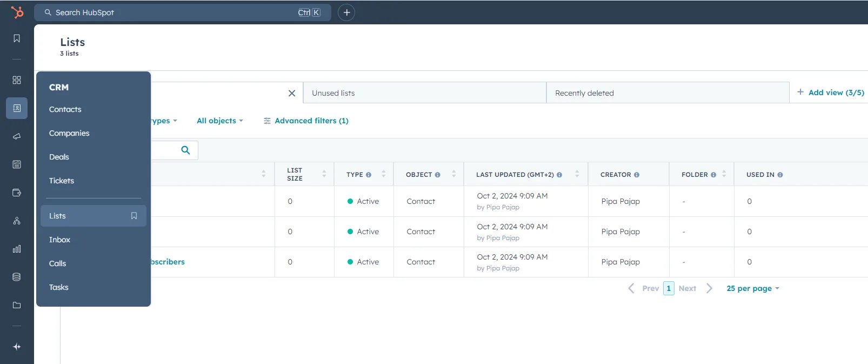Viewport: 868px width, 364px height.
Task: Focus the Search HubSpot field
Action: 183,12
